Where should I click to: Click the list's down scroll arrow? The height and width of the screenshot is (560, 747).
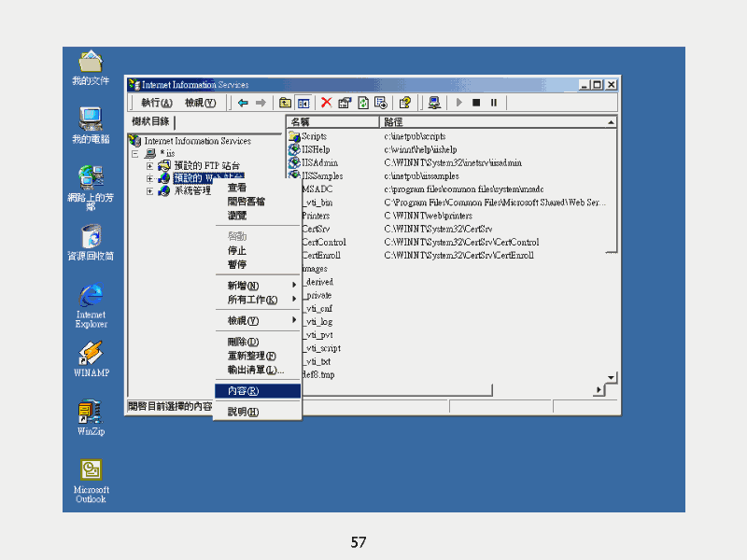pos(612,378)
